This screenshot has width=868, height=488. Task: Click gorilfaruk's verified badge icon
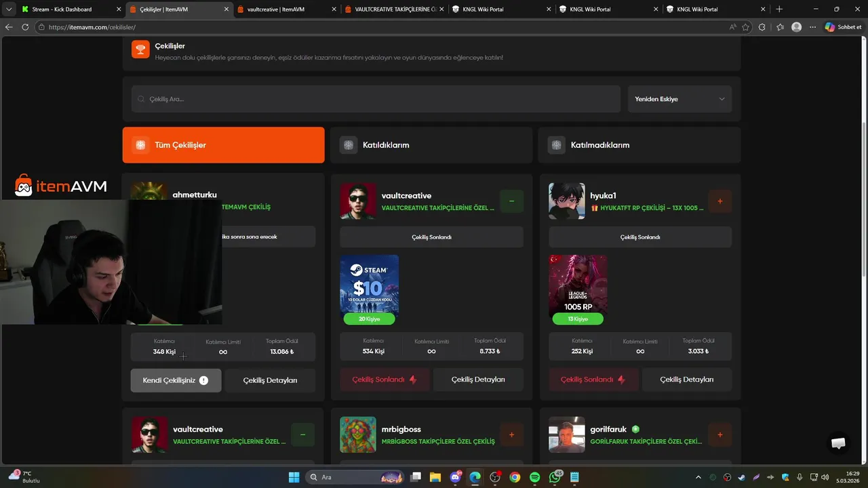(635, 429)
